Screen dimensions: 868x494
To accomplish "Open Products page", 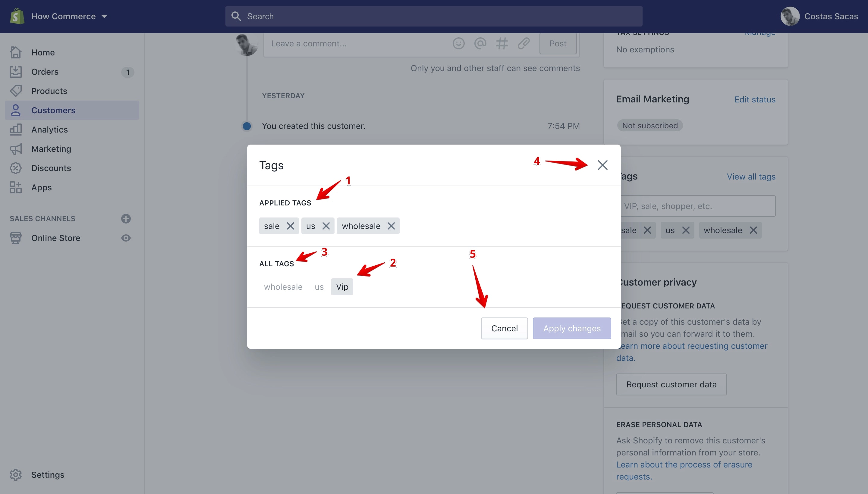I will pyautogui.click(x=49, y=91).
